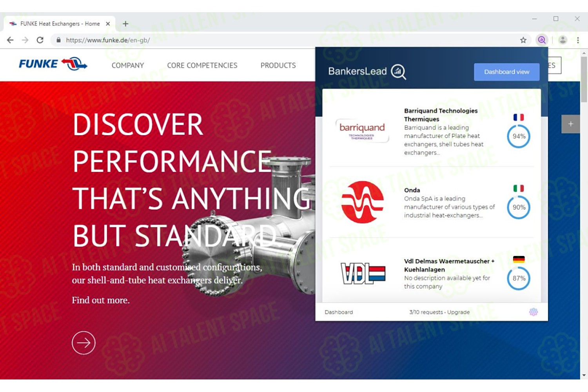
Task: Open a new browser tab
Action: tap(125, 24)
